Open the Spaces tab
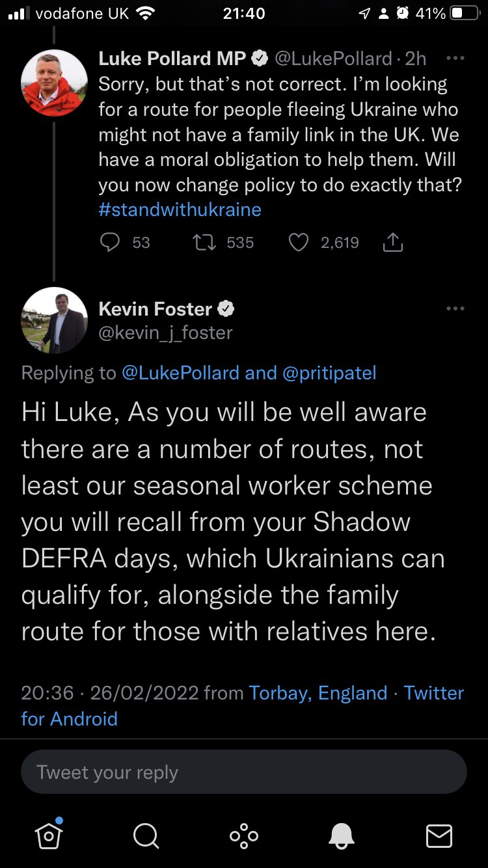Screen dimensions: 488x868 click(x=243, y=835)
